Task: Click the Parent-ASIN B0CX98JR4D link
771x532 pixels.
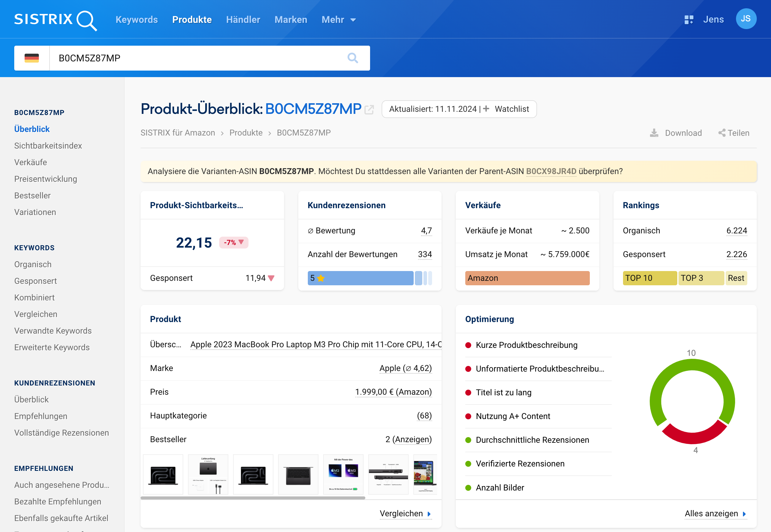Action: (x=551, y=171)
